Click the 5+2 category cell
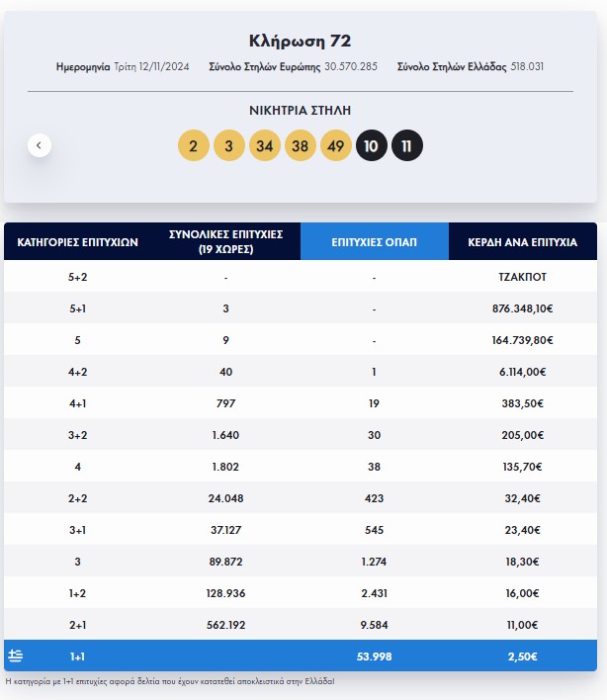This screenshot has height=700, width=607. pos(78,277)
